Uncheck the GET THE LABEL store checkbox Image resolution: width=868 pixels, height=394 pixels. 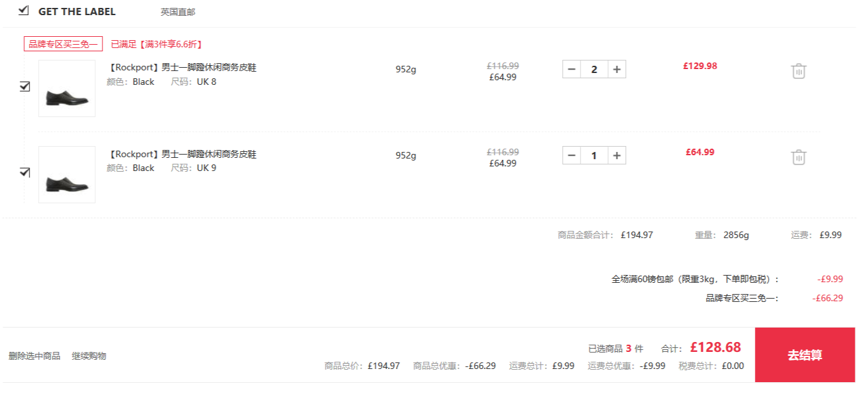pyautogui.click(x=24, y=11)
